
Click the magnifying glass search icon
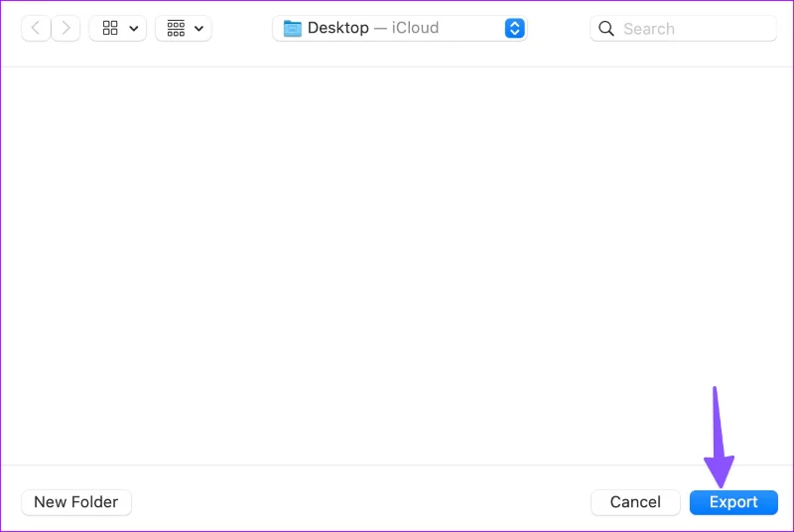click(x=606, y=29)
